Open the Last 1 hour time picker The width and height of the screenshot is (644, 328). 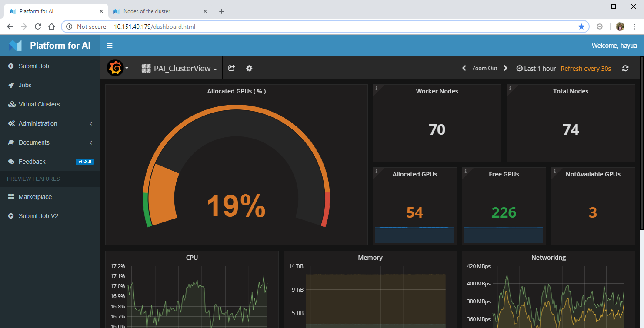pyautogui.click(x=536, y=69)
